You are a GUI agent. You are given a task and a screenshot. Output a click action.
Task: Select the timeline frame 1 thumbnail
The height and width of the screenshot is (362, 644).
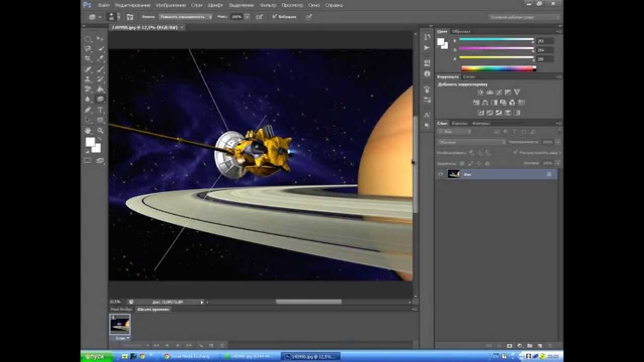(x=120, y=324)
